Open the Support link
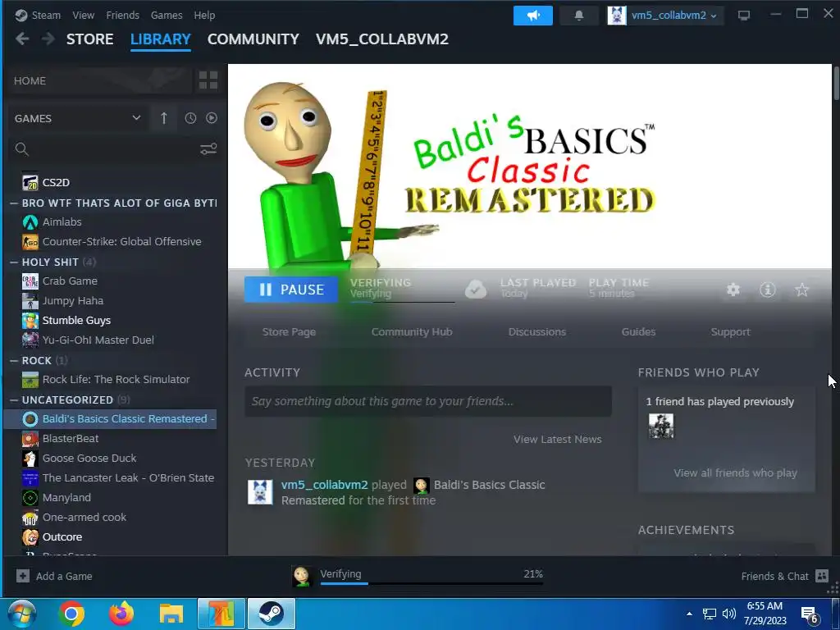 [730, 331]
